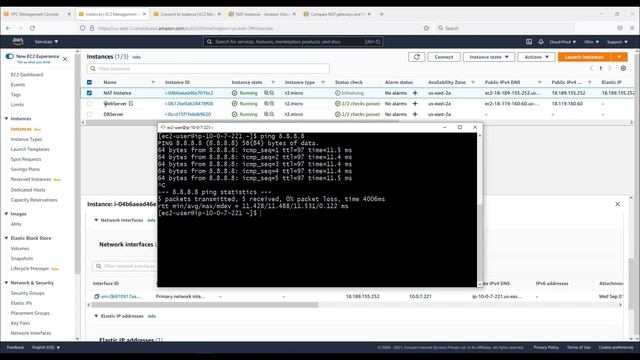Viewport: 640px width, 360px height.
Task: Click Launch instances button
Action: [x=584, y=57]
